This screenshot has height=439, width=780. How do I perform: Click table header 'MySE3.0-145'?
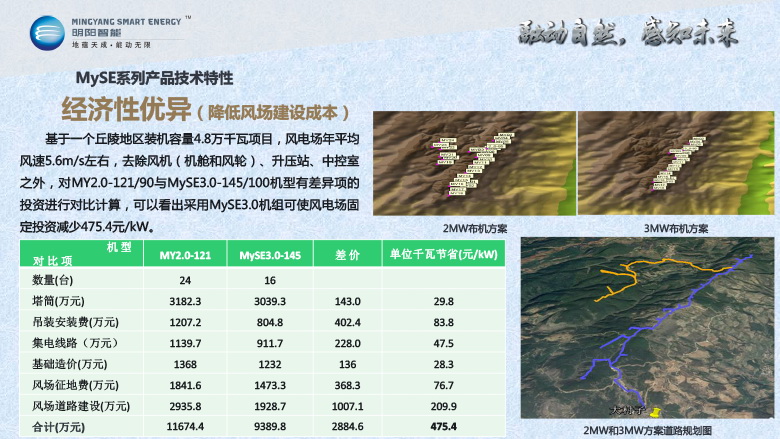(270, 256)
